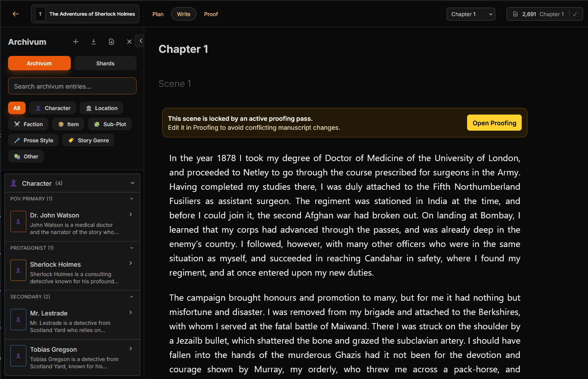588x379 pixels.
Task: Click the Chapter 1 heading in the editor
Action: click(x=183, y=49)
